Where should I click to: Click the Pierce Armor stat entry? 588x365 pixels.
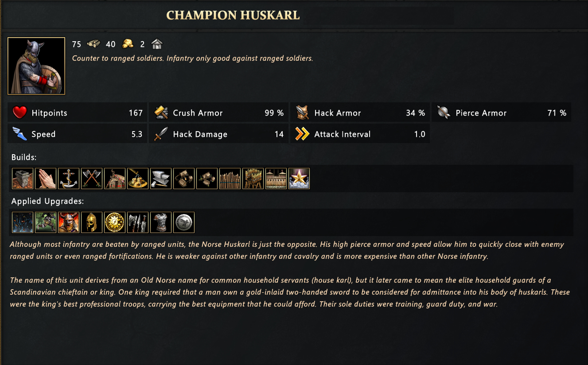[x=502, y=113]
